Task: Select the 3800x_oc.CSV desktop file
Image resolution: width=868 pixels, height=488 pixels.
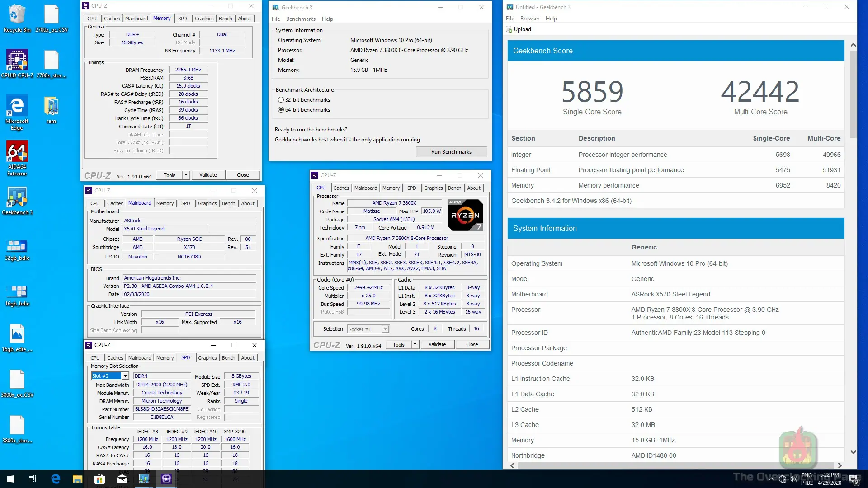Action: tap(17, 384)
